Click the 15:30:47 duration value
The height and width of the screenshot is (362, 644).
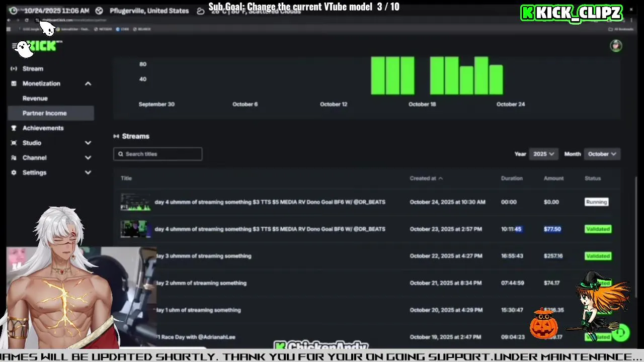tap(512, 310)
